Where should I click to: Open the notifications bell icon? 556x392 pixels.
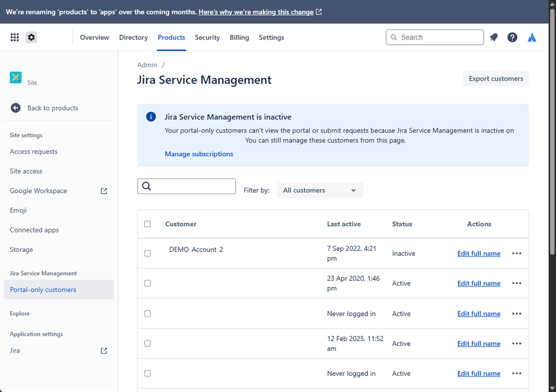[494, 37]
